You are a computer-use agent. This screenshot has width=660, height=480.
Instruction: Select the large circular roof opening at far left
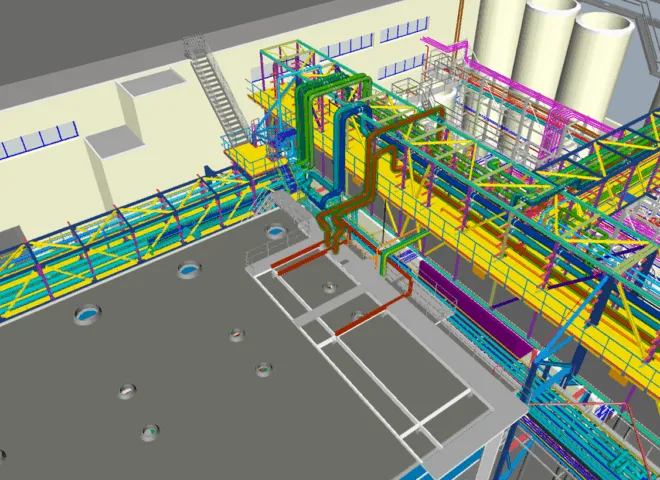(88, 314)
